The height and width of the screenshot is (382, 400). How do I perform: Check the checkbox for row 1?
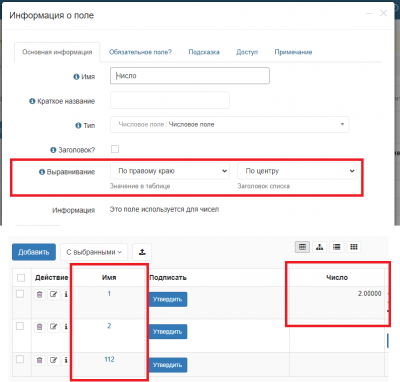tap(20, 294)
